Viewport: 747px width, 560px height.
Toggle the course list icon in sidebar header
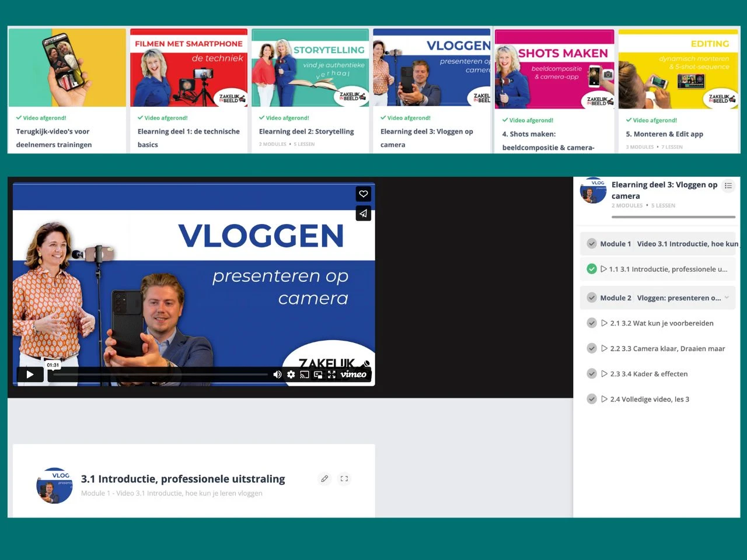coord(728,186)
